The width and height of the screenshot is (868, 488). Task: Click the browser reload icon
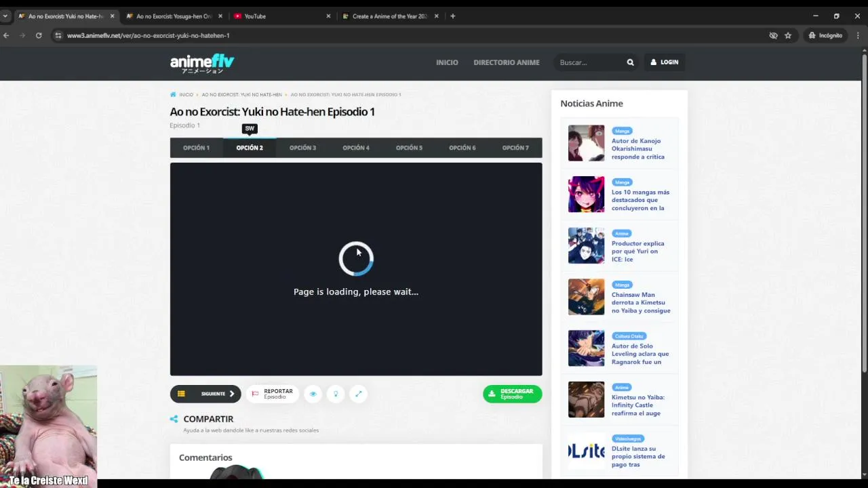[x=39, y=35]
